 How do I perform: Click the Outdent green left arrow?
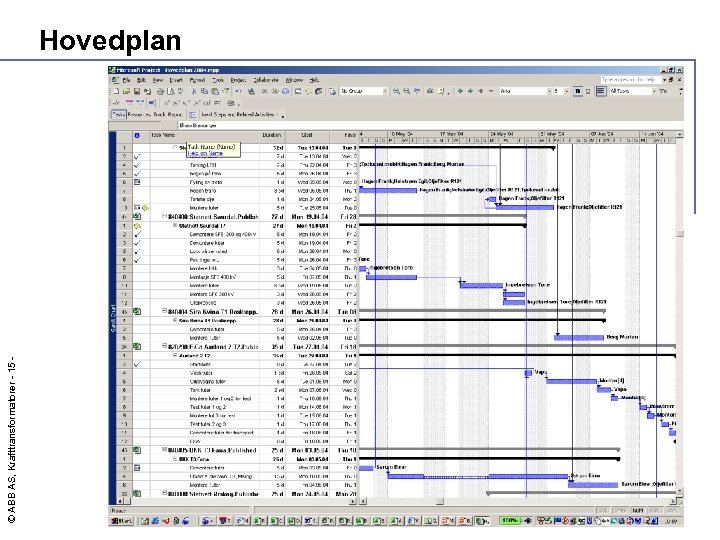click(460, 91)
